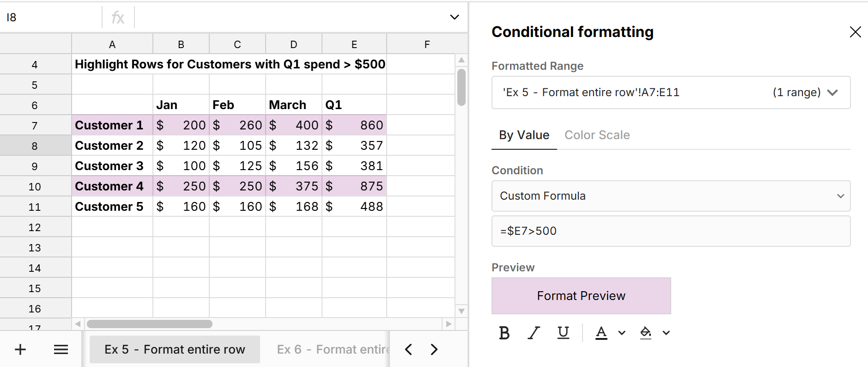The width and height of the screenshot is (868, 367).
Task: Close the Conditional formatting panel
Action: (x=855, y=32)
